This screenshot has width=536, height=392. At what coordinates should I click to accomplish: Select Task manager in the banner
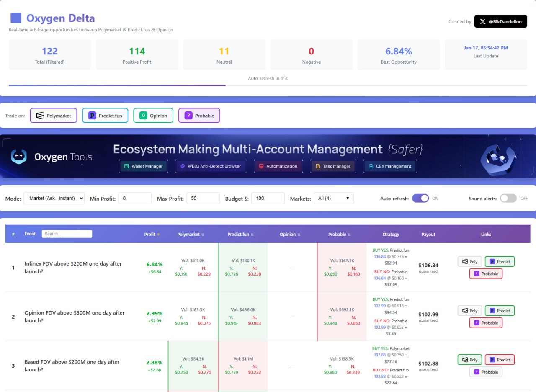point(332,166)
